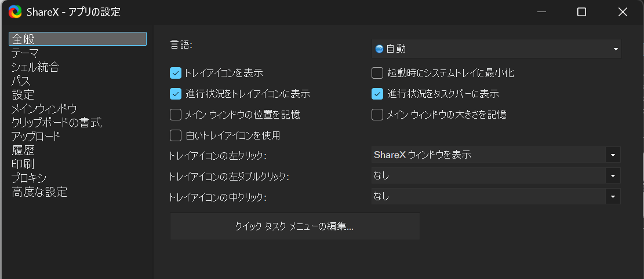The image size is (644, 279).
Task: Select テーマ in the settings sidebar
Action: 26,53
